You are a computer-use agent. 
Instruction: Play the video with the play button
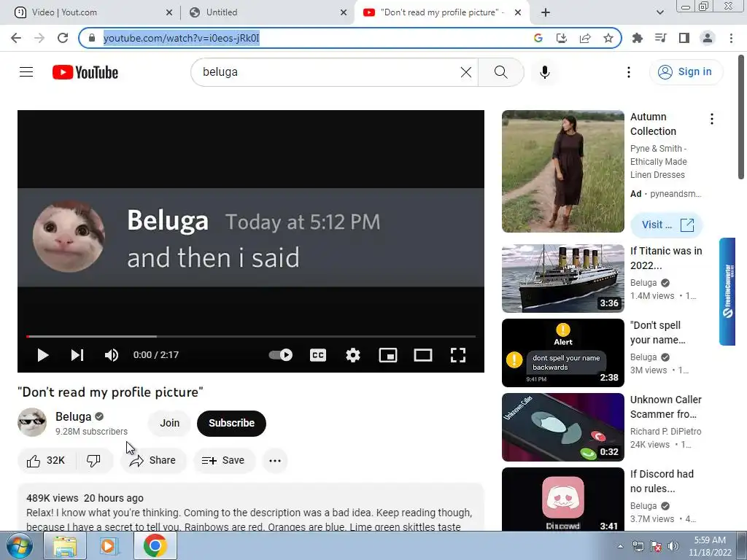(43, 355)
